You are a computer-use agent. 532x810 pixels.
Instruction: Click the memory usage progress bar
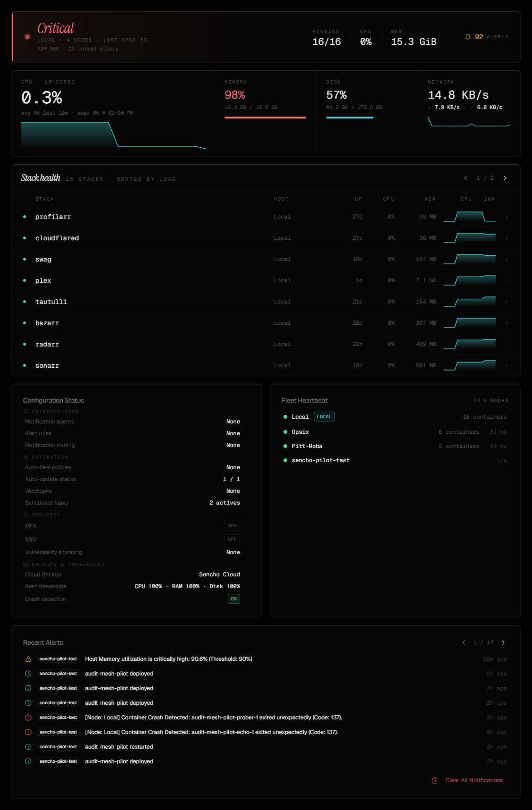[x=265, y=118]
